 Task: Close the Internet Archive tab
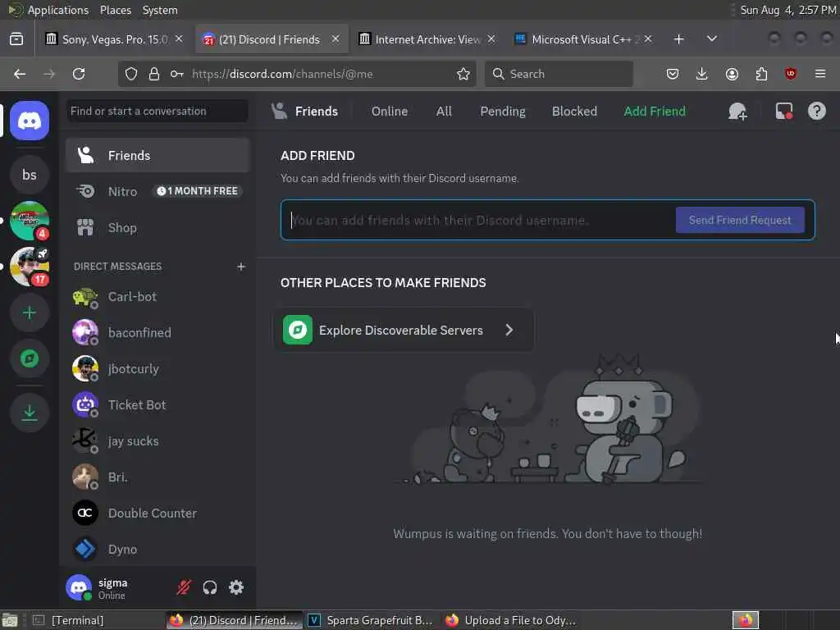[491, 39]
